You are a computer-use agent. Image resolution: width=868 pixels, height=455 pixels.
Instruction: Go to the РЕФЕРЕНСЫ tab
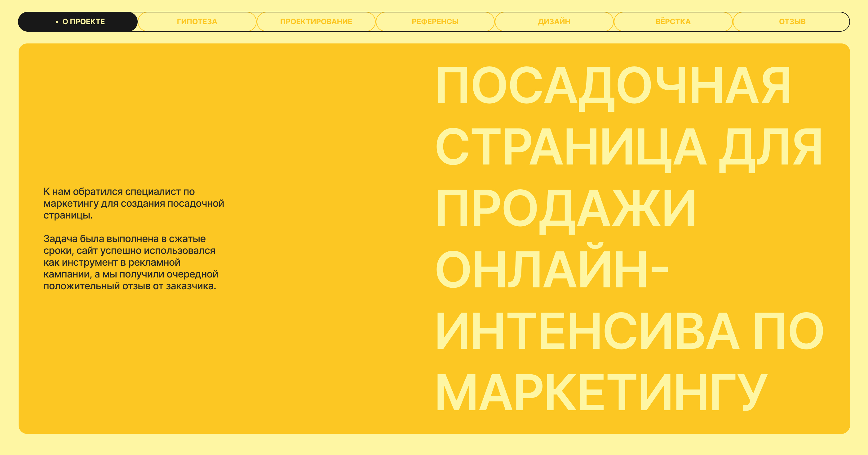(x=435, y=22)
